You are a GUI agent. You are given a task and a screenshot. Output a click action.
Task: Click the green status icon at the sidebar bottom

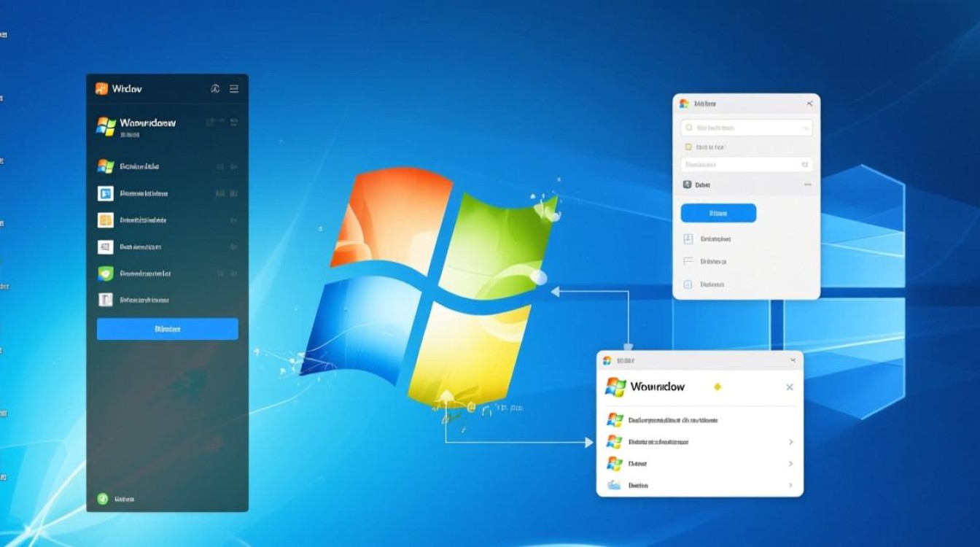[102, 498]
